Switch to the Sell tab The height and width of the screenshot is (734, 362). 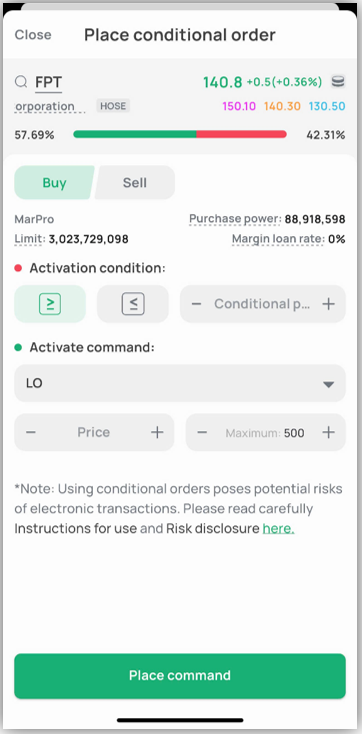coord(135,182)
